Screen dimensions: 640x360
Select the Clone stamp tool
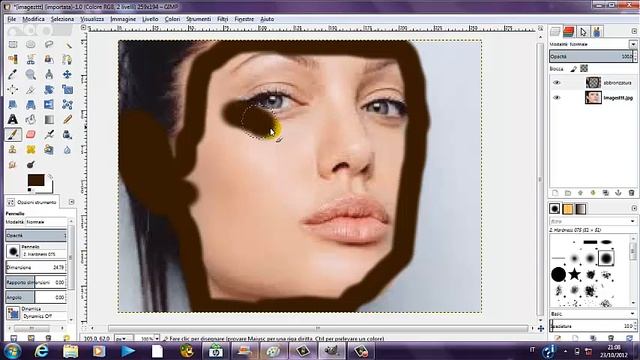pos(13,149)
